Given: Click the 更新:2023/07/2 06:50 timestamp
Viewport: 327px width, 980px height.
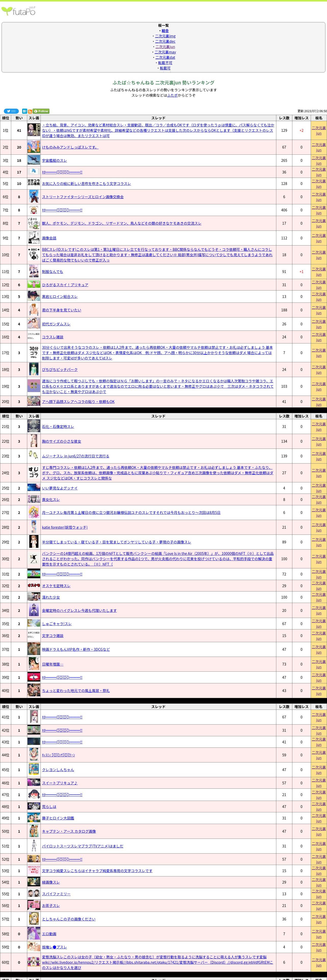Looking at the screenshot, I should pos(312,111).
